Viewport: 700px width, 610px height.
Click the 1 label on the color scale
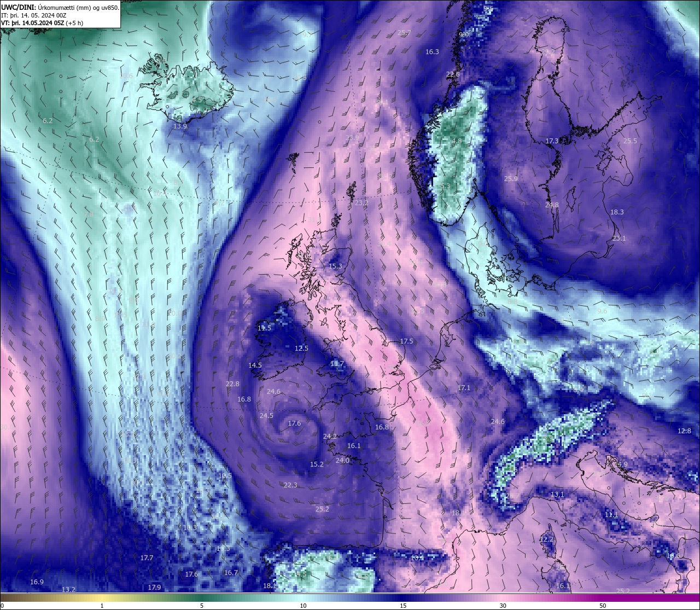point(102,606)
